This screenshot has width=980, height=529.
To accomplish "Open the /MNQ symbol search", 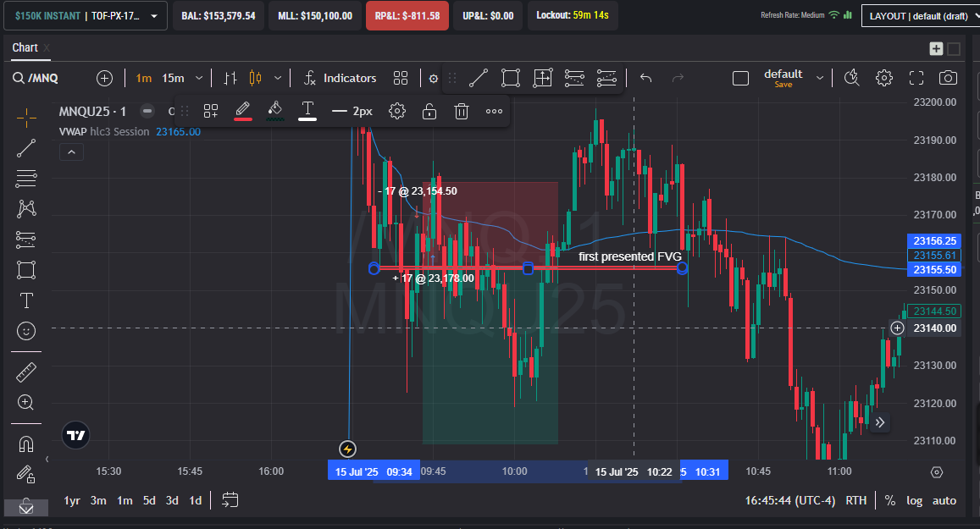I will [x=36, y=78].
